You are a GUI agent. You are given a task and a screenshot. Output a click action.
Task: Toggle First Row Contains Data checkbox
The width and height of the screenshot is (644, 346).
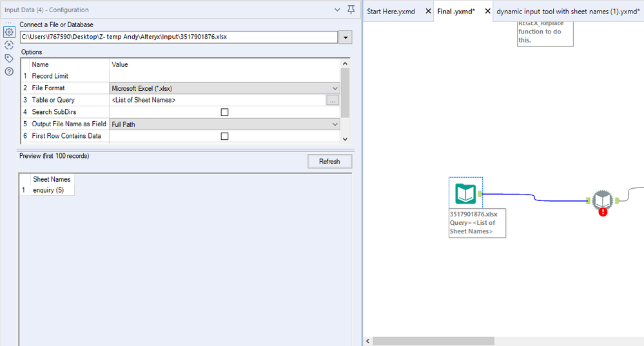point(224,136)
